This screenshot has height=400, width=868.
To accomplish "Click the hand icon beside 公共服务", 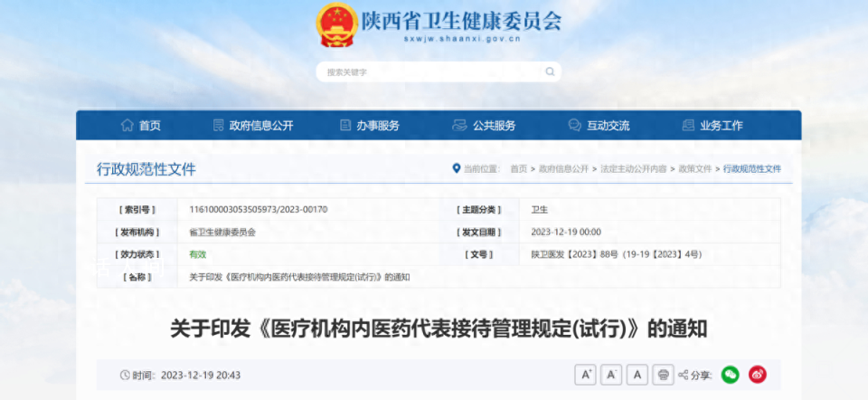I will [x=459, y=125].
